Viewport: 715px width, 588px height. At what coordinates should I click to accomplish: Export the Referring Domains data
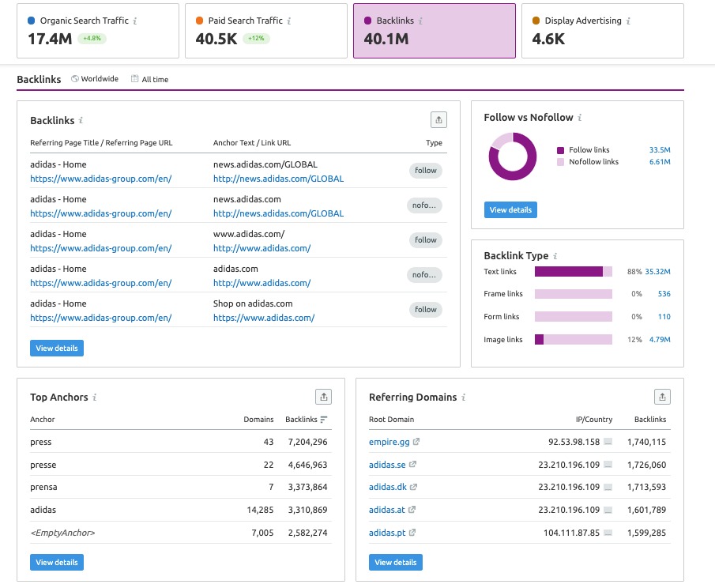pos(661,395)
